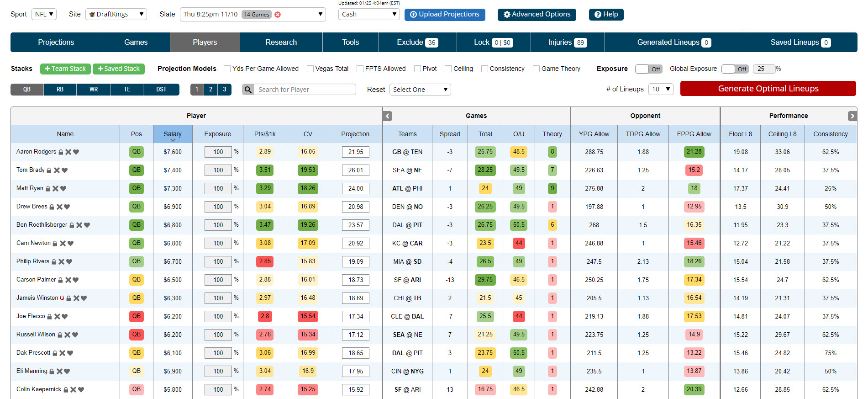The width and height of the screenshot is (868, 399).
Task: Open the number of lineups dropdown
Action: (661, 89)
